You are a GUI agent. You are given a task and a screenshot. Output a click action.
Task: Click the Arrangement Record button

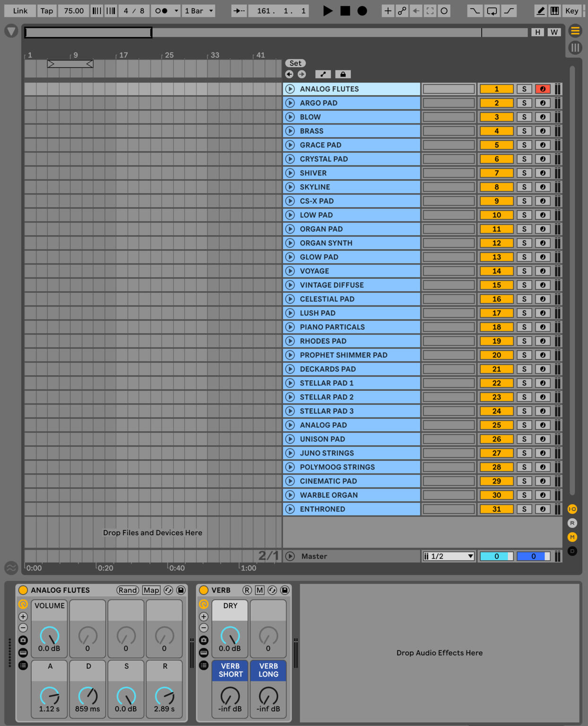click(x=362, y=10)
